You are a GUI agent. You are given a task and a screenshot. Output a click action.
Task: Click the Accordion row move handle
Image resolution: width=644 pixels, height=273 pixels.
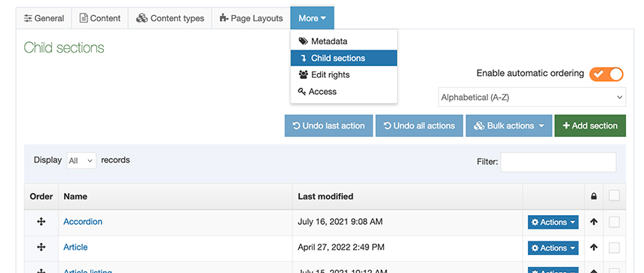[x=41, y=222]
